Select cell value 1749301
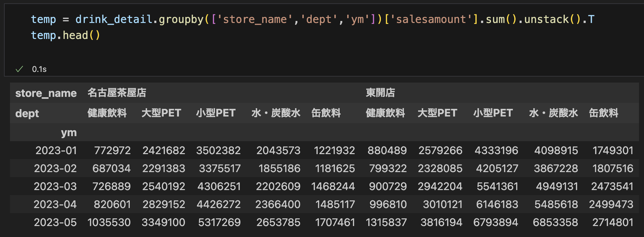 tap(613, 150)
